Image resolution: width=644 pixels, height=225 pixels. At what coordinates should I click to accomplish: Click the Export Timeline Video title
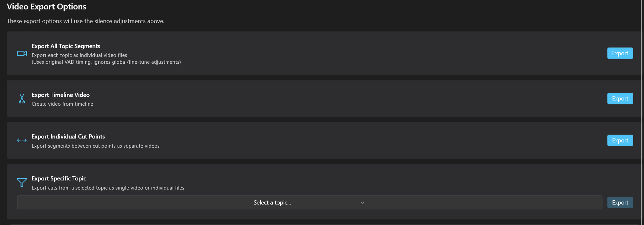tap(61, 95)
